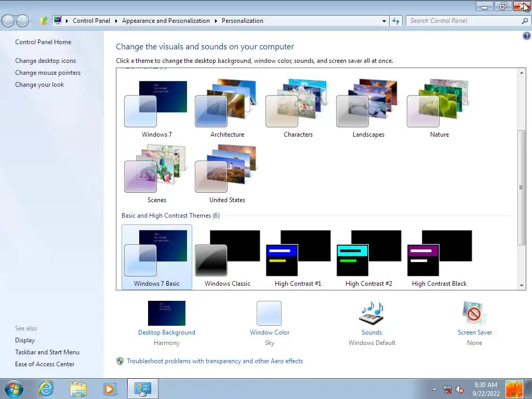Go to Control Panel Home

click(x=43, y=42)
